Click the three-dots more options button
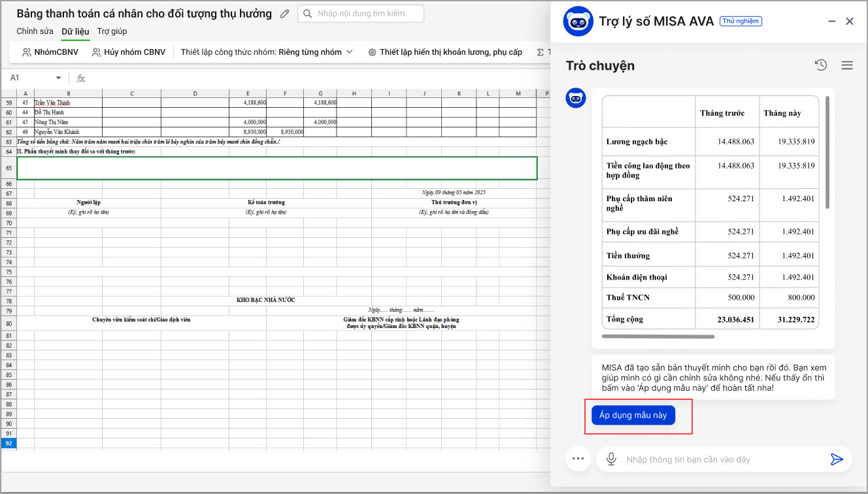This screenshot has height=494, width=868. coord(577,459)
